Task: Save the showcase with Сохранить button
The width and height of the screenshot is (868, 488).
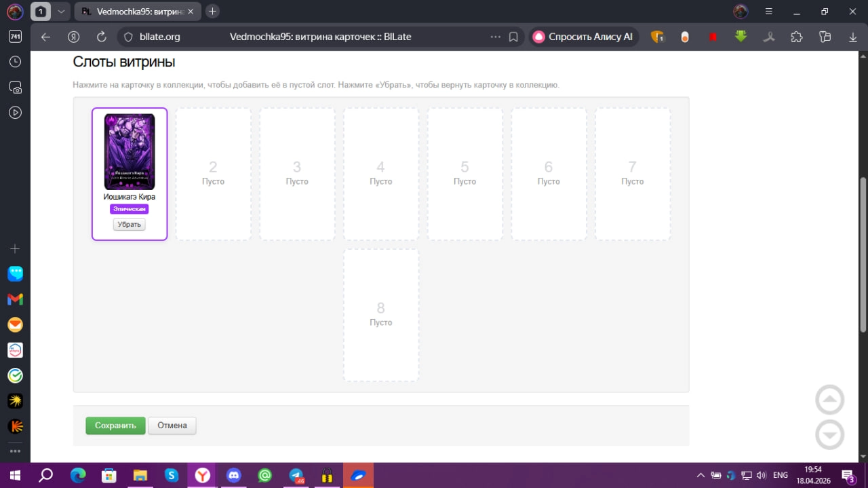Action: click(115, 426)
